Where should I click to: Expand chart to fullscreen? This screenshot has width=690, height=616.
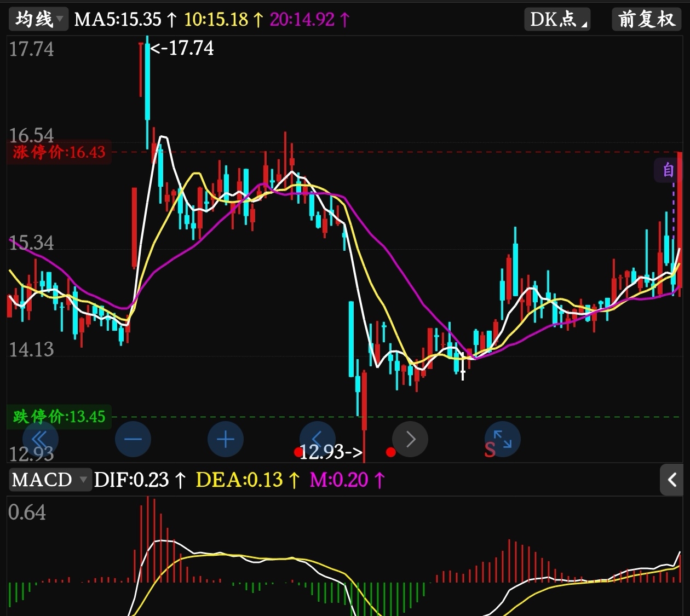503,439
